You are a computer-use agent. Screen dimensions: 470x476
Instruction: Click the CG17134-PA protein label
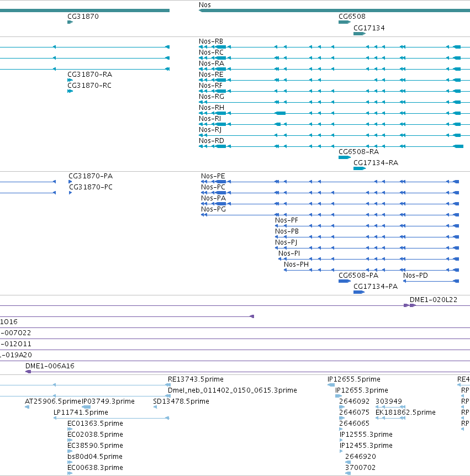pos(375,287)
